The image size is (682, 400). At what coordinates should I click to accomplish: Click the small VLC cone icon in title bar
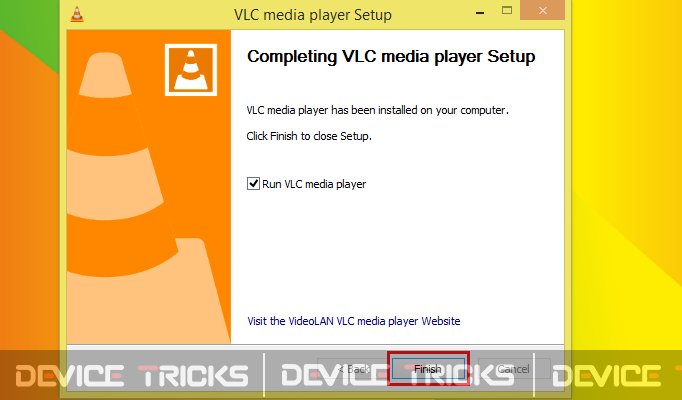click(x=77, y=14)
